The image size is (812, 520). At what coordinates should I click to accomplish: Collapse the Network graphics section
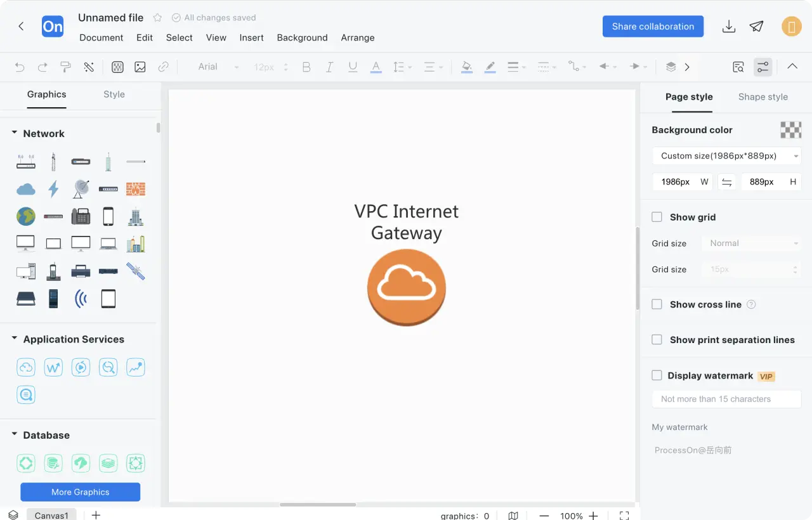click(x=15, y=133)
